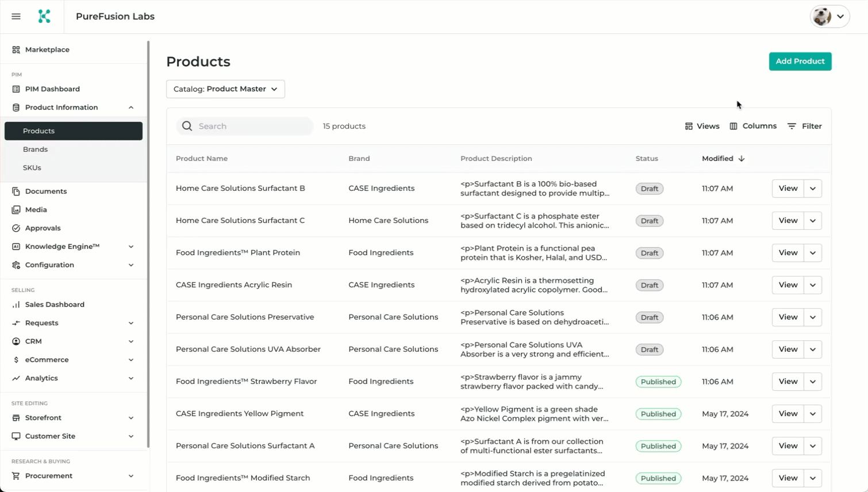Open View dropdown arrow for Yellow Pigment row
This screenshot has width=868, height=492.
pyautogui.click(x=813, y=414)
